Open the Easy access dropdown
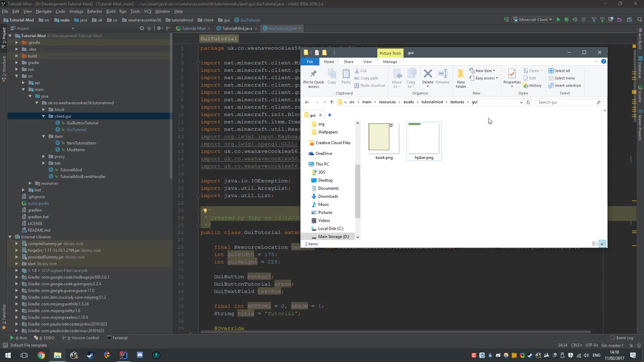Image resolution: width=644 pixels, height=362 pixels. coord(484,78)
